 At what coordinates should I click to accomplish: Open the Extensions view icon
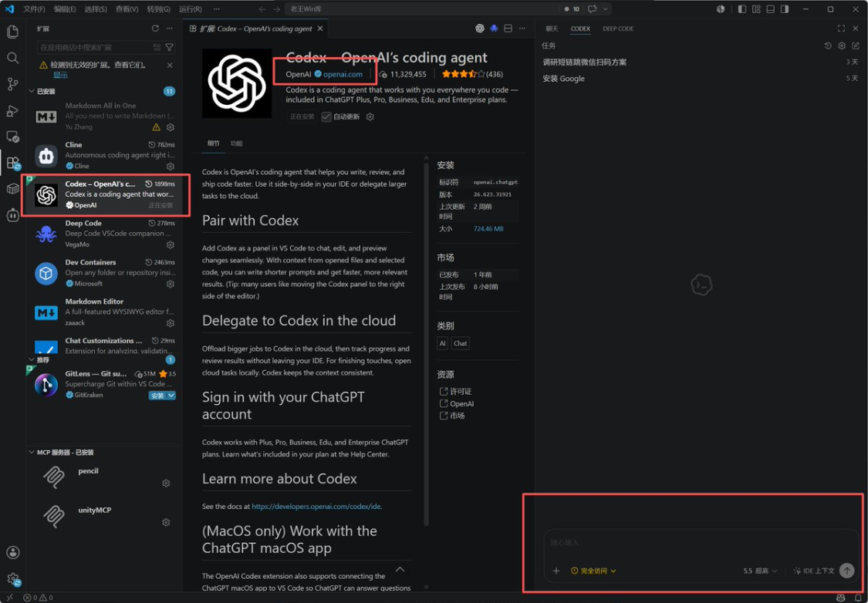[x=12, y=163]
